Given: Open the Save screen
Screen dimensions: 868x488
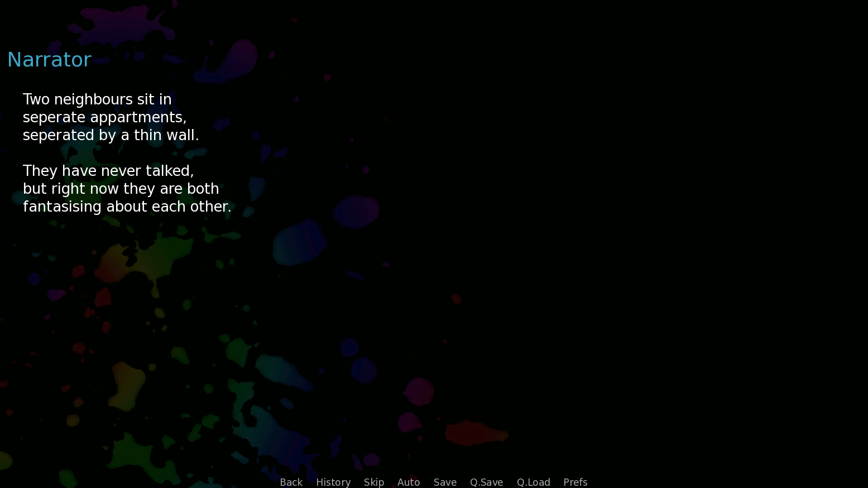Looking at the screenshot, I should 445,482.
